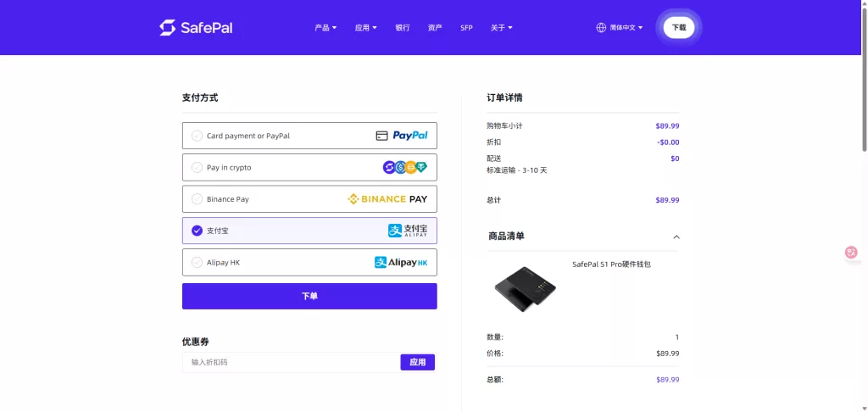
Task: Click the 支付方式 heading
Action: 200,98
